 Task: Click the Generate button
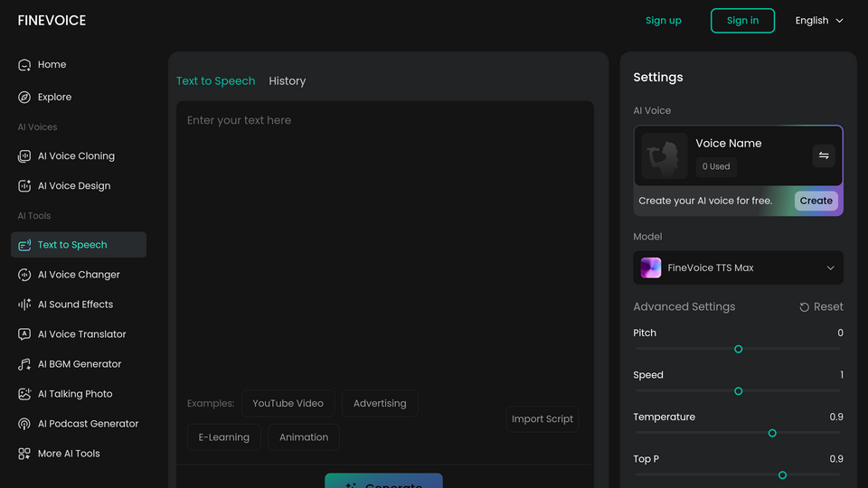[383, 481]
